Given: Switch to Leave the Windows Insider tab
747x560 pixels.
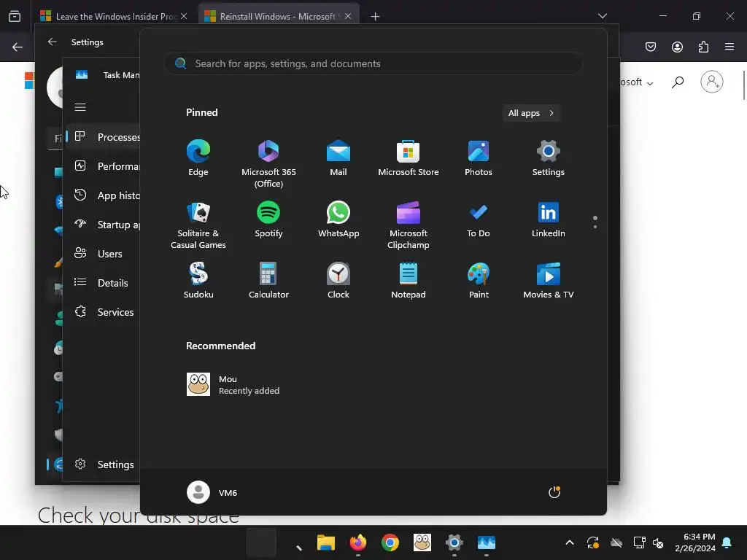Looking at the screenshot, I should pyautogui.click(x=113, y=16).
